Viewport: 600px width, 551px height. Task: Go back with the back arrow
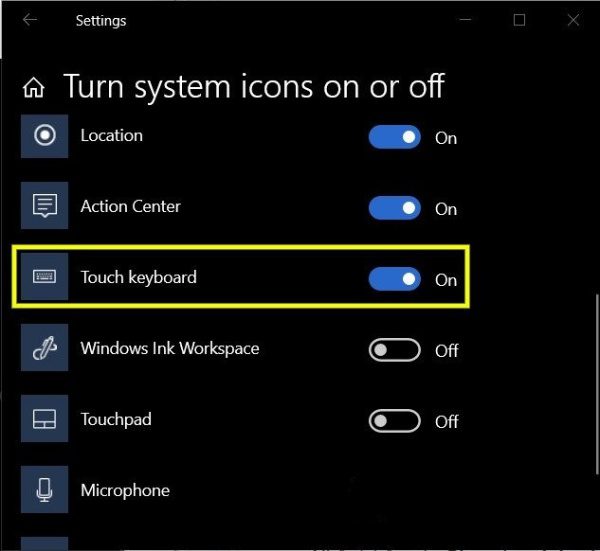[30, 20]
